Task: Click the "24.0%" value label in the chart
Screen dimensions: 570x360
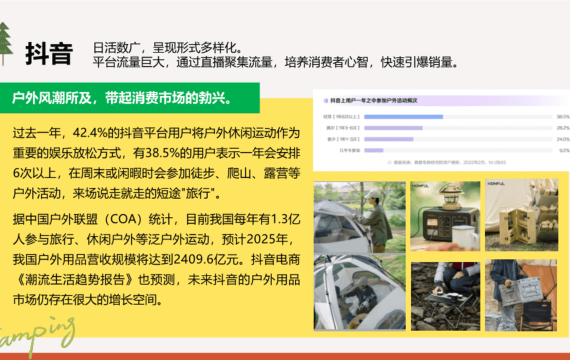Action: point(563,139)
